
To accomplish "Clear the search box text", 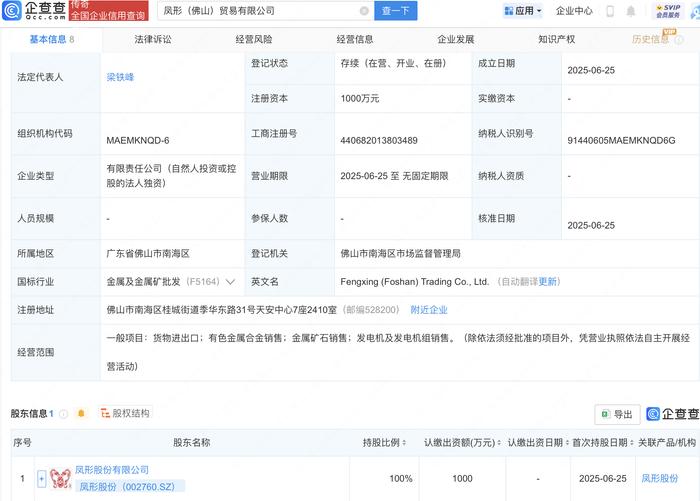I will [x=364, y=11].
